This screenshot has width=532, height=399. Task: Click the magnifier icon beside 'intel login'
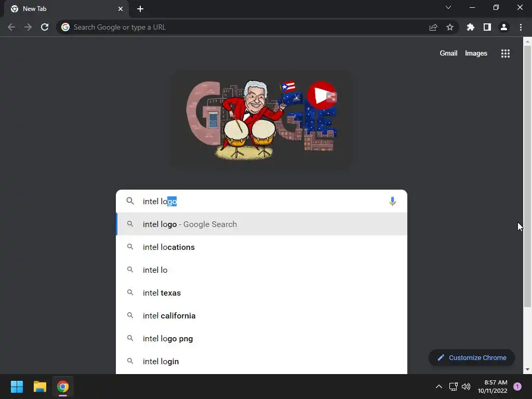click(130, 361)
